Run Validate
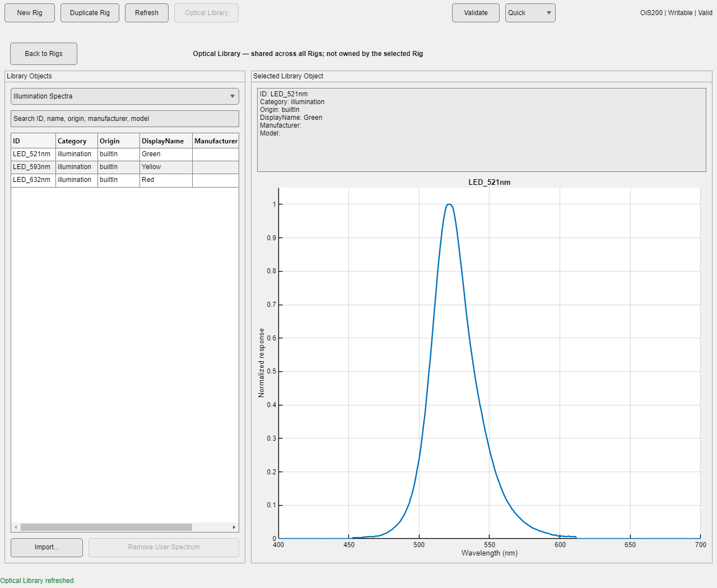Screen dimensions: 717x588 click(x=476, y=13)
